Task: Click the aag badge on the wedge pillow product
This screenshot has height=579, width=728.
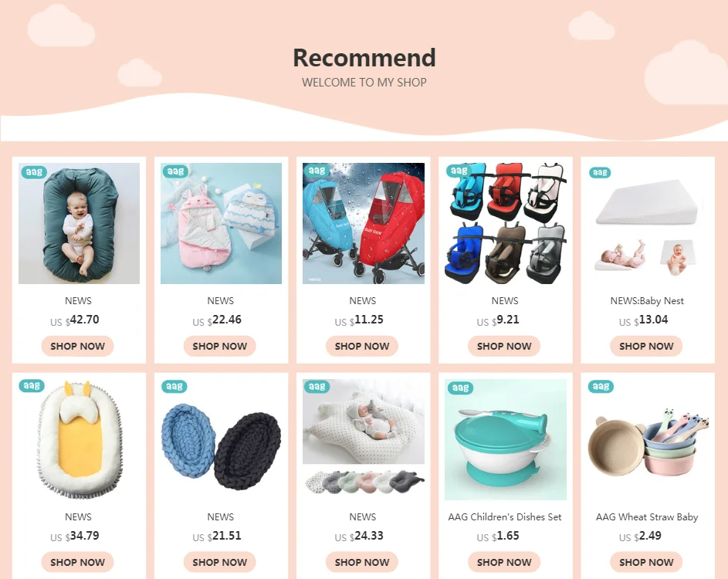Action: pos(600,172)
